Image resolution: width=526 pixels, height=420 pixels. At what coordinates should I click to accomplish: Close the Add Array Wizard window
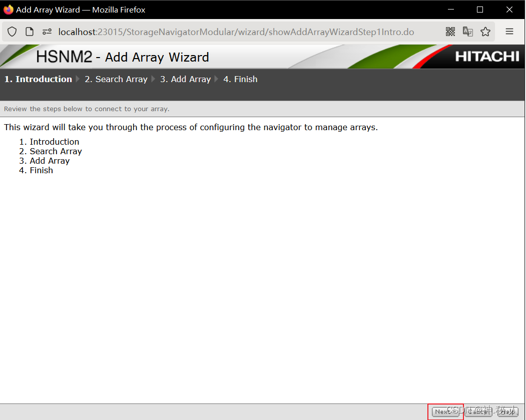pos(509,10)
